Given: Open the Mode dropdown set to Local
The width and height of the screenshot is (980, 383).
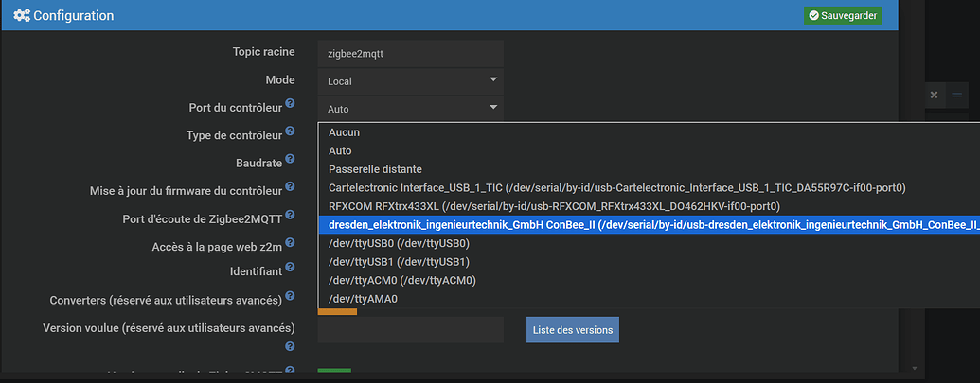Looking at the screenshot, I should [x=410, y=81].
